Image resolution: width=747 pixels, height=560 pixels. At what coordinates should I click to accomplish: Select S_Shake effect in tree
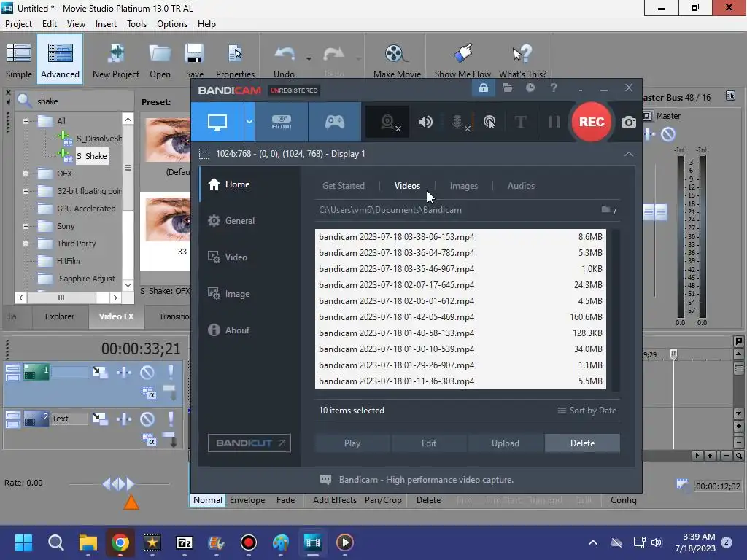point(91,156)
